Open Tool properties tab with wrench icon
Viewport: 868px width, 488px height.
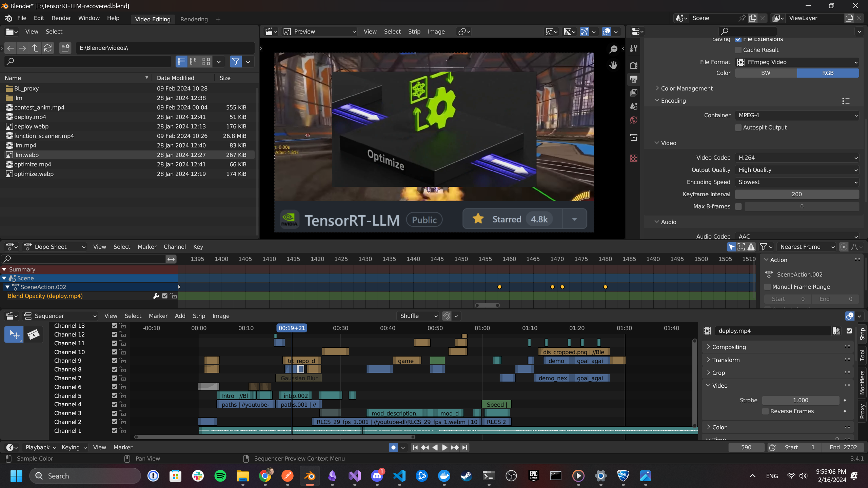633,49
